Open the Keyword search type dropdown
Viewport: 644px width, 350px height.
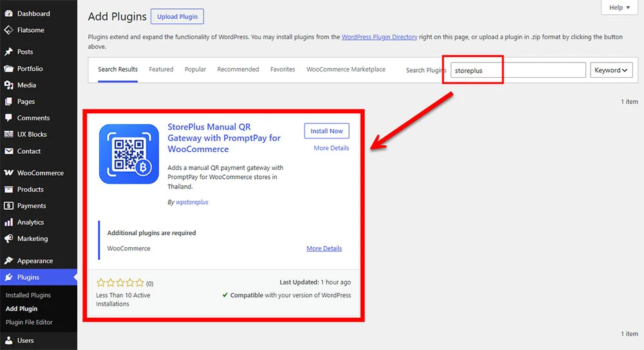click(611, 70)
